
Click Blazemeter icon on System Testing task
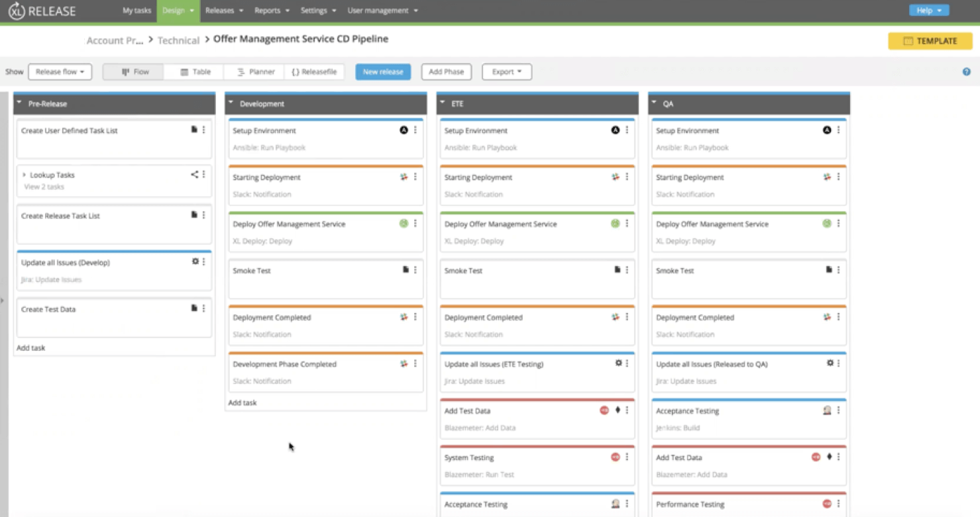point(615,457)
